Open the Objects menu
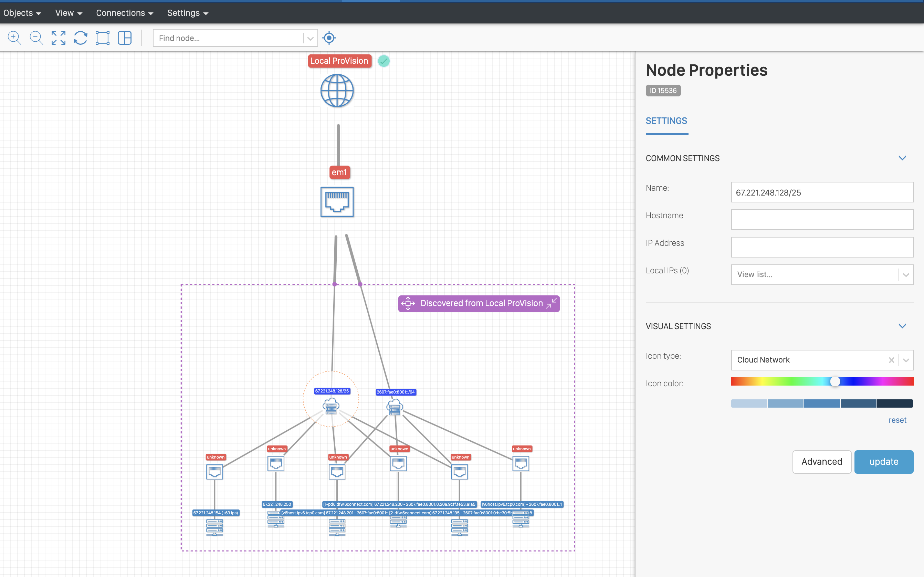924x577 pixels. coord(22,13)
